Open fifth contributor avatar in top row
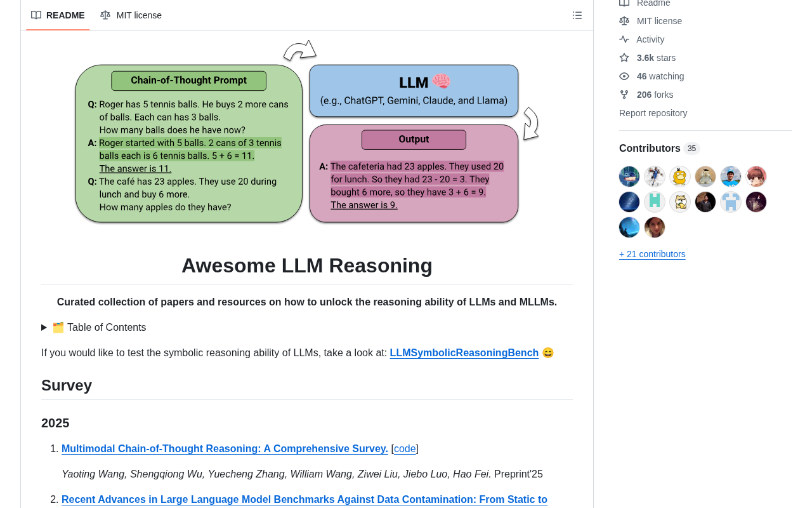This screenshot has width=812, height=508. pos(731,177)
